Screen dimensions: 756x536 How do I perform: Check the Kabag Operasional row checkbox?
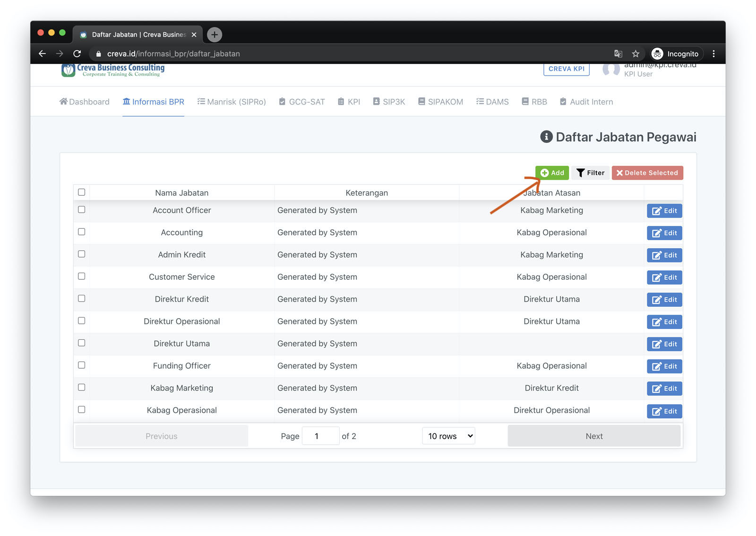(82, 409)
